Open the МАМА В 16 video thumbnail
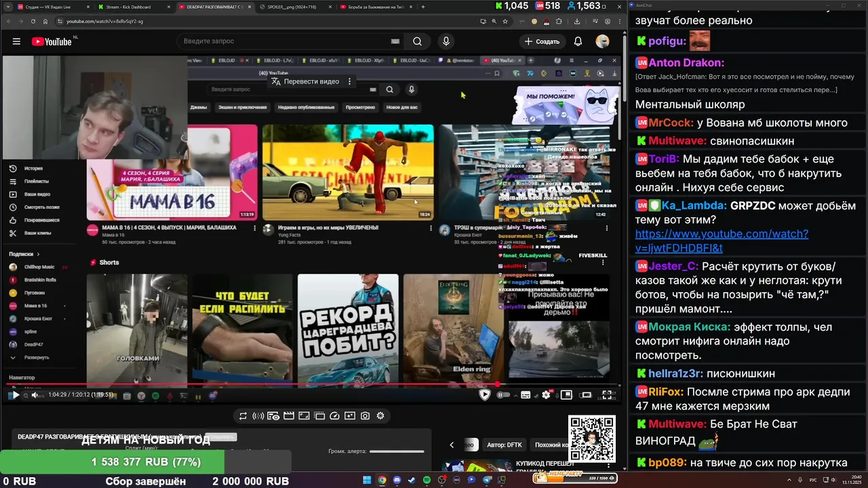Screen dimensions: 868x488 tap(172, 172)
